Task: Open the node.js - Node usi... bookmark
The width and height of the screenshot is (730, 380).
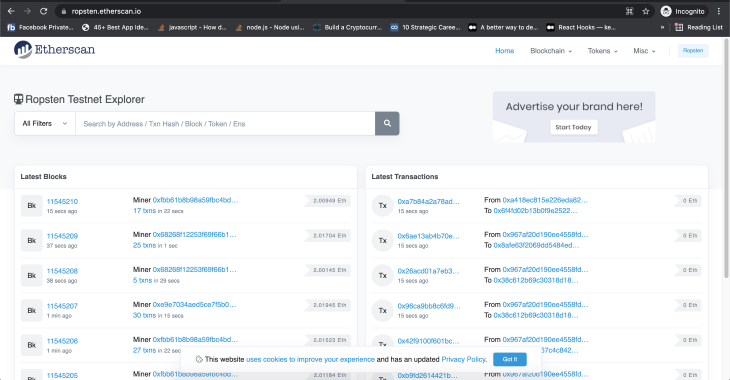Action: pyautogui.click(x=270, y=27)
